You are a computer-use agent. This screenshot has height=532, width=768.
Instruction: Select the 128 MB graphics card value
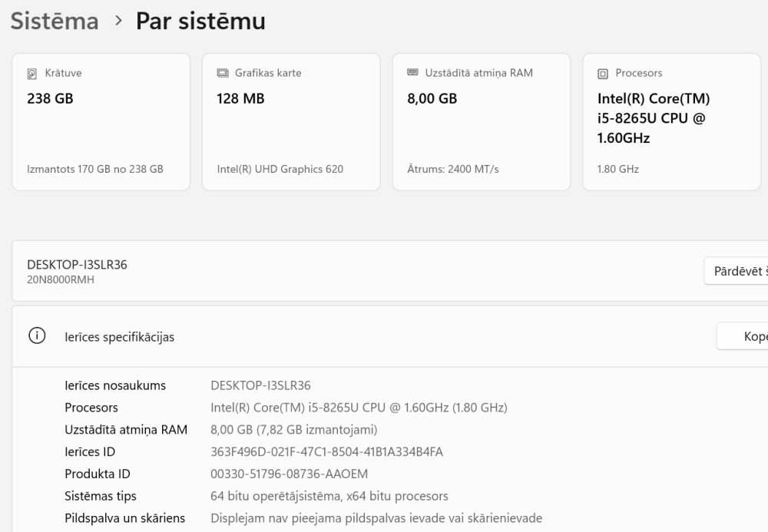(240, 98)
